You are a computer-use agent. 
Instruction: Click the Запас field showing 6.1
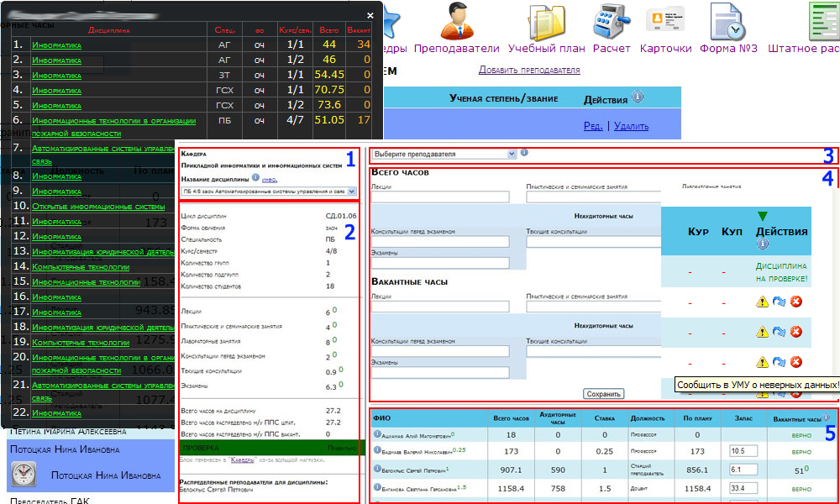tap(743, 470)
